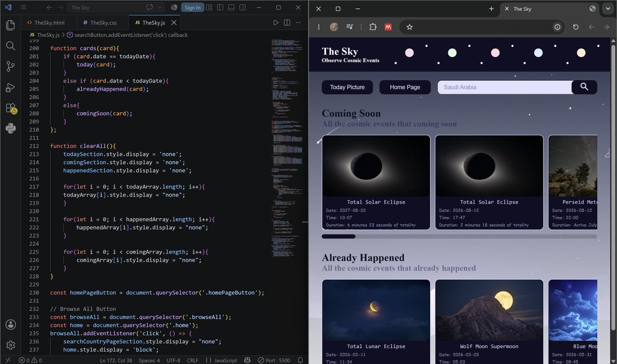Open the Accounts menu in VS Code
Viewport: 617px width, 364px height.
point(10,324)
